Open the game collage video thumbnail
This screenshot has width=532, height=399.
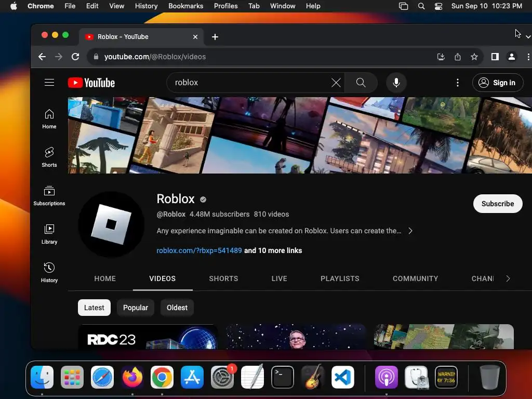[444, 337]
